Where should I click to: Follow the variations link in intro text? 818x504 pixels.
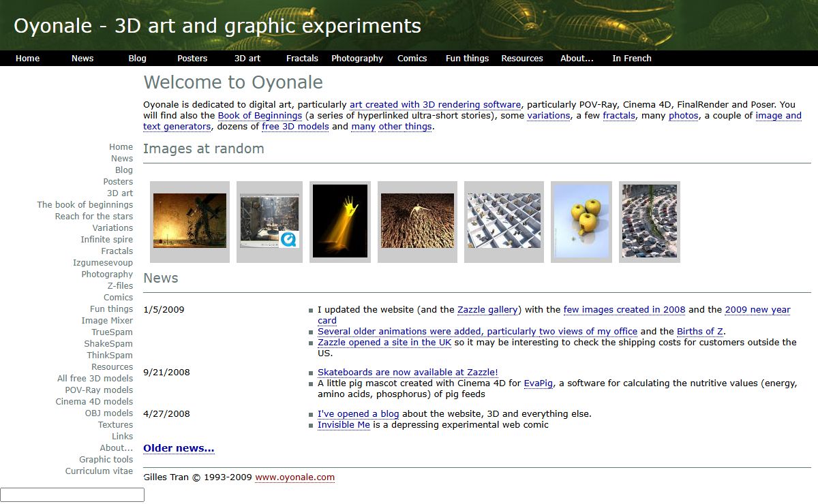point(549,116)
